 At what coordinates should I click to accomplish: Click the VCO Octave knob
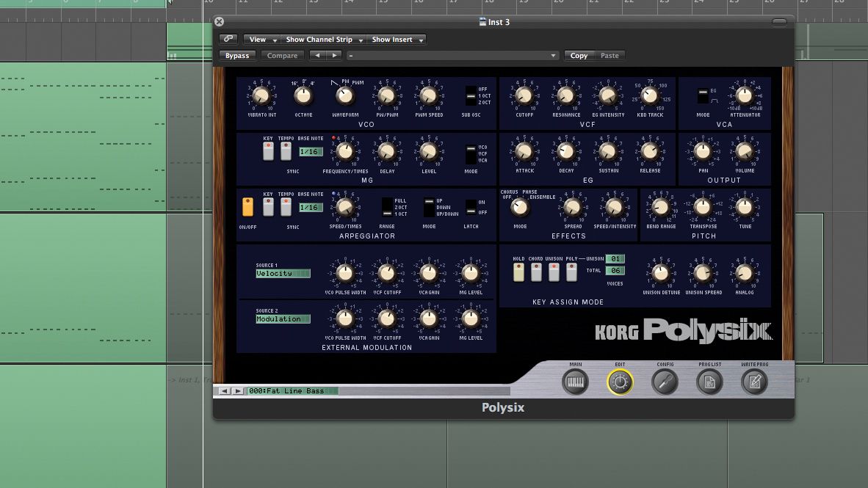click(303, 95)
